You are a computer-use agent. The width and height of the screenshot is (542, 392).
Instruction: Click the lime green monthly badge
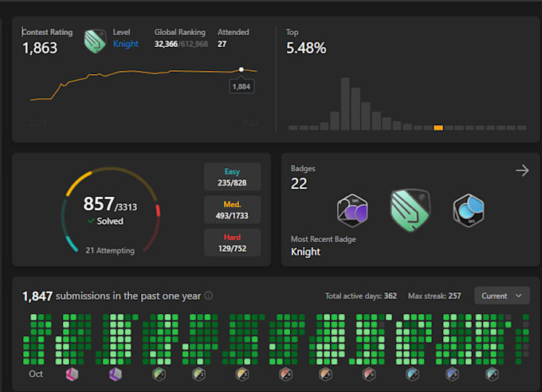199,374
